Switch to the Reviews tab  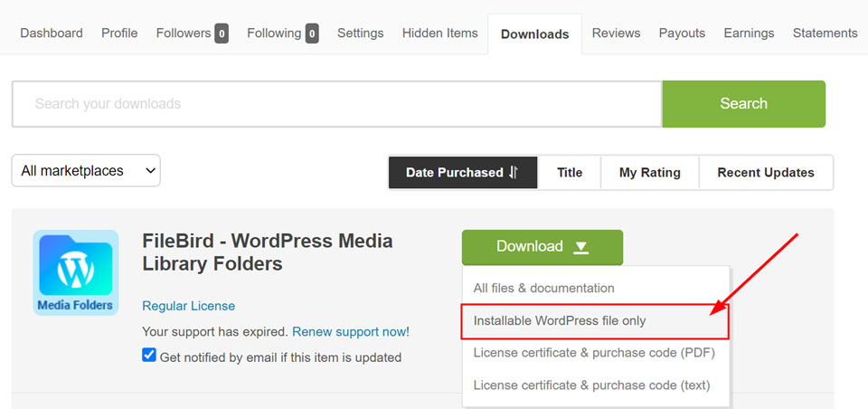pos(616,33)
